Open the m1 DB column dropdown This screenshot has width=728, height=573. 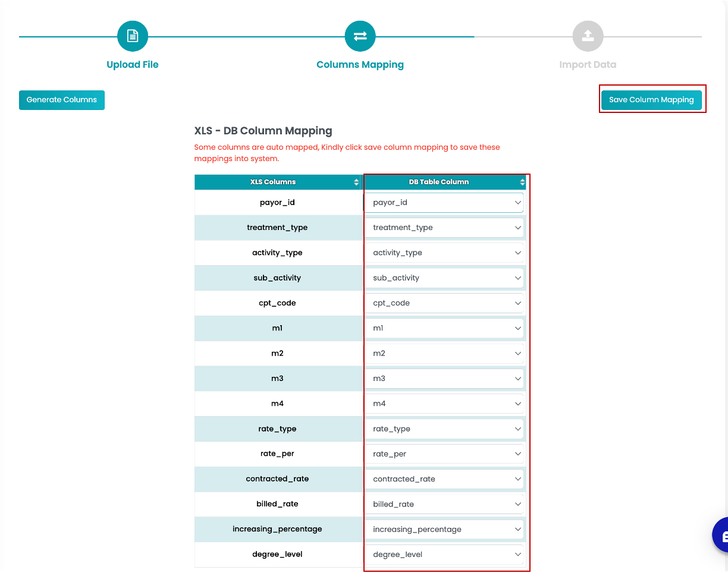click(444, 328)
